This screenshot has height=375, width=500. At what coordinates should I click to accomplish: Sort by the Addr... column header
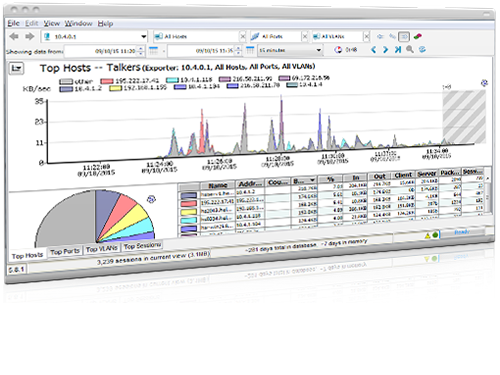(250, 183)
